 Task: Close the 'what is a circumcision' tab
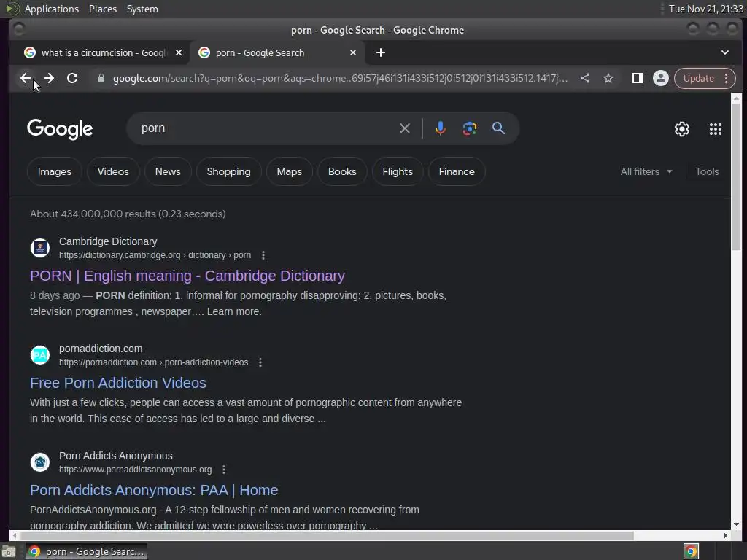179,52
